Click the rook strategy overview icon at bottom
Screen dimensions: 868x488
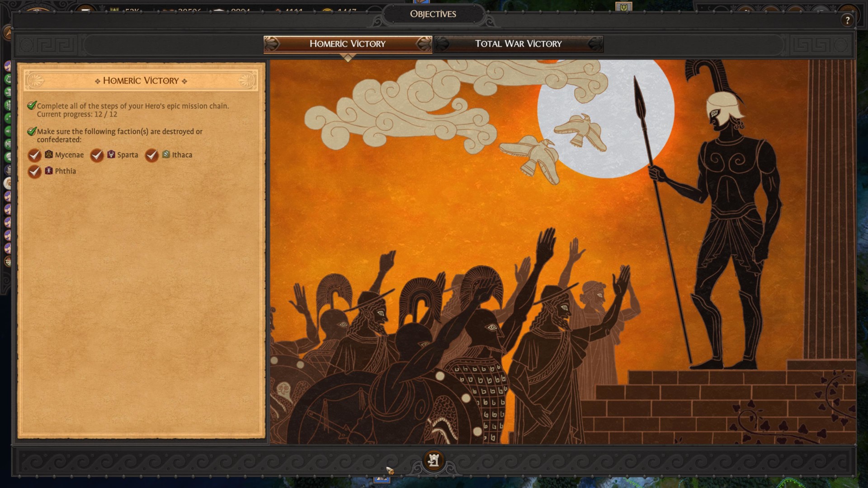pyautogui.click(x=433, y=460)
